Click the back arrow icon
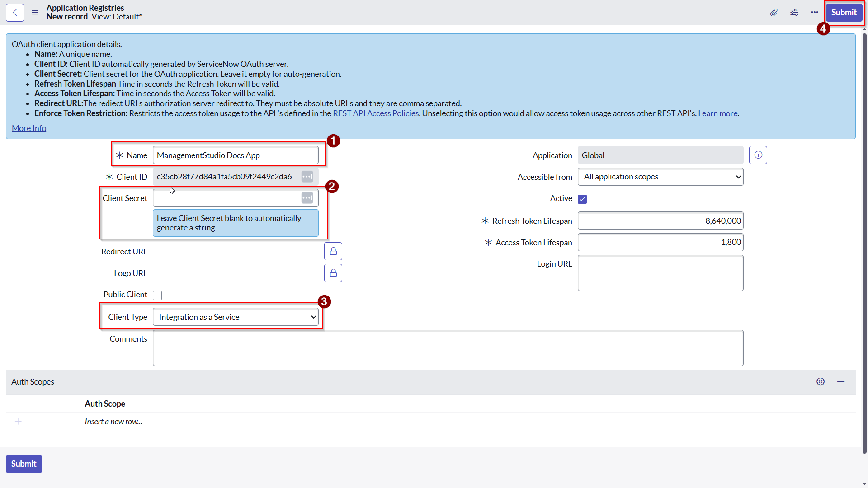Viewport: 868px width, 488px height. coord(15,13)
